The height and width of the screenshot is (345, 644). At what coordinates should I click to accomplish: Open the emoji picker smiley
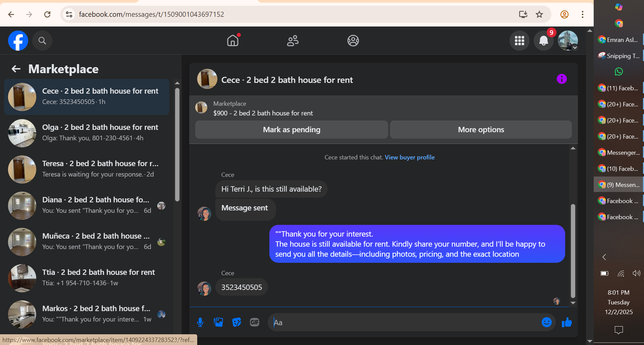[x=546, y=322]
